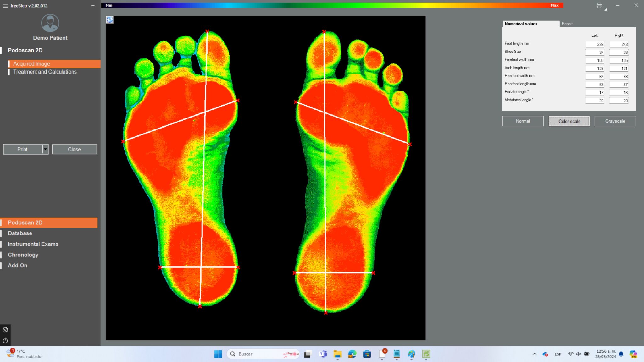Switch to the Report tab
Screen dimensions: 644x362
567,24
